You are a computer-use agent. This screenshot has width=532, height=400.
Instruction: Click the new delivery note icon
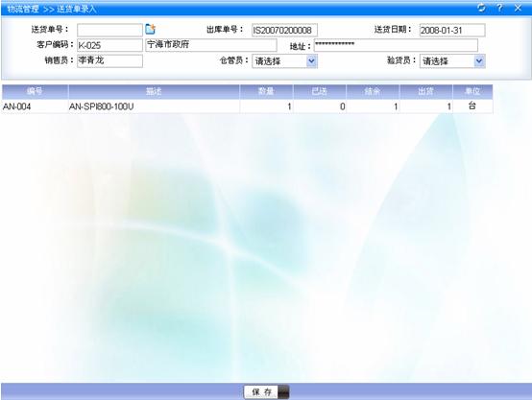[x=150, y=29]
